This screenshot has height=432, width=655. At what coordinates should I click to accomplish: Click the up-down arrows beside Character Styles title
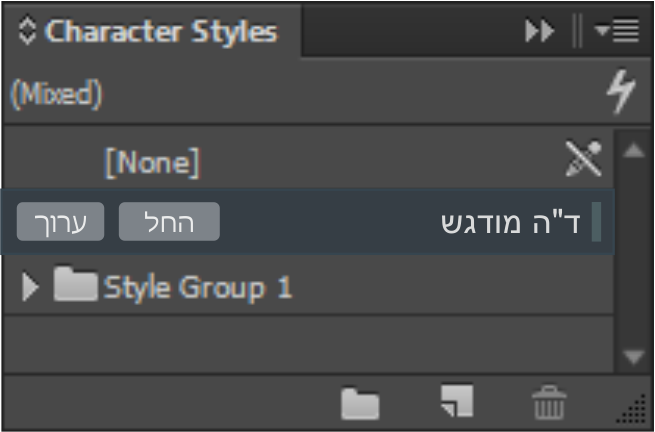coord(27,31)
